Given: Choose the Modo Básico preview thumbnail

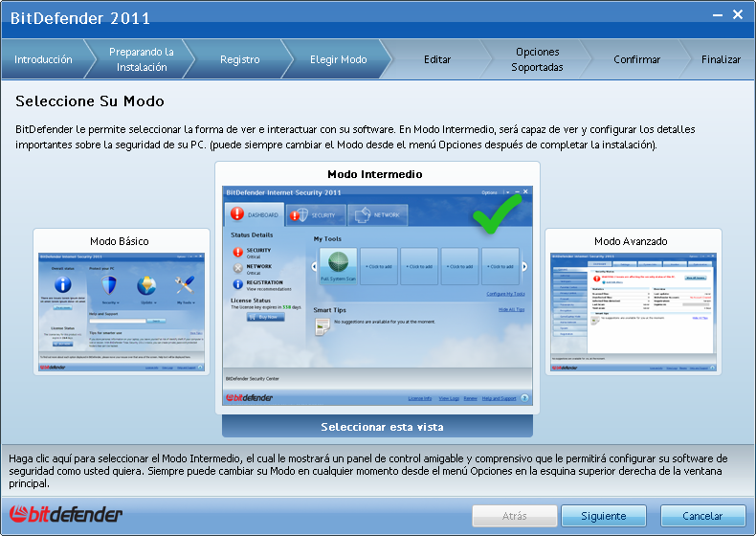Looking at the screenshot, I should pyautogui.click(x=122, y=313).
